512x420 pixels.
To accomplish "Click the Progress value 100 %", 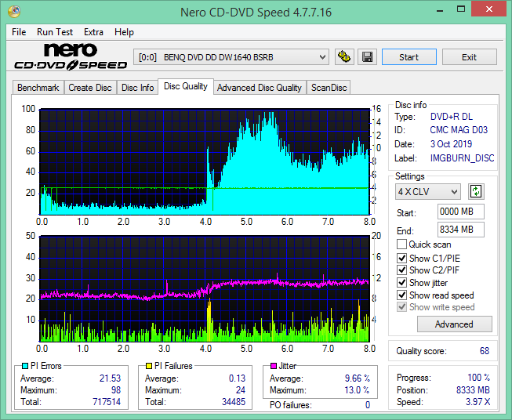I will pos(479,378).
